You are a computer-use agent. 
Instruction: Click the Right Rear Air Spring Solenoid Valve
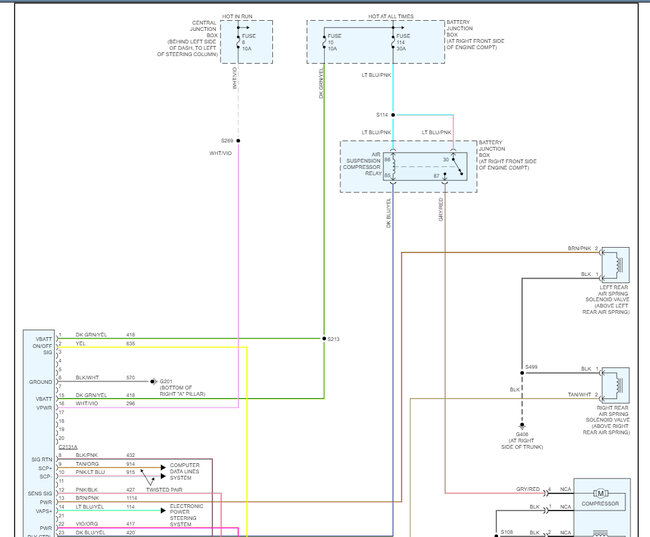pyautogui.click(x=616, y=385)
